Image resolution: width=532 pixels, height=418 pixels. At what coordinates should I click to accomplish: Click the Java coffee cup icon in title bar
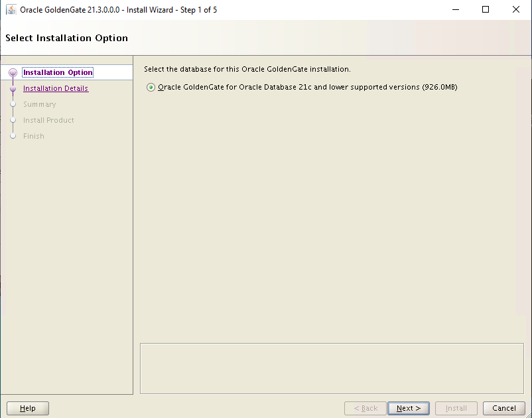point(10,9)
